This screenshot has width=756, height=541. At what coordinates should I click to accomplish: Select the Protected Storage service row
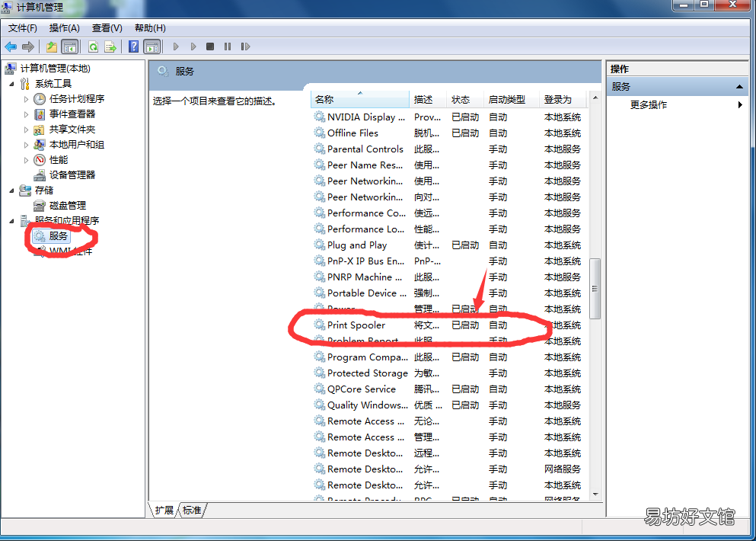pyautogui.click(x=449, y=373)
